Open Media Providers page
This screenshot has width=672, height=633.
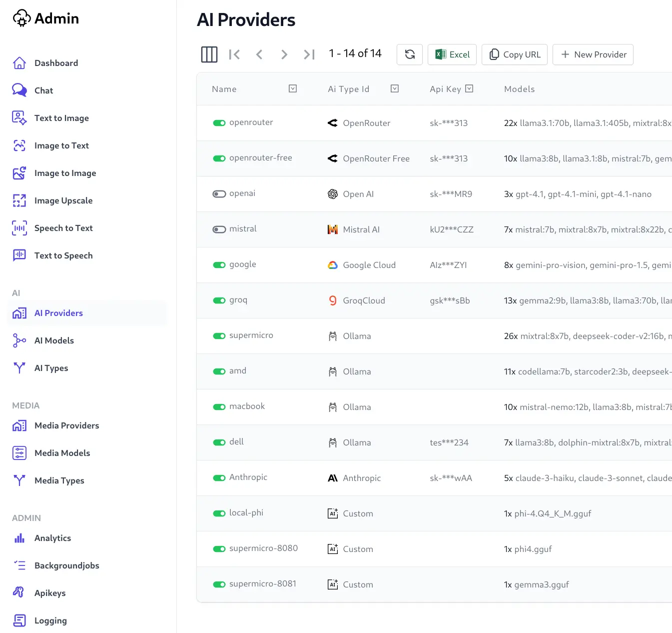66,425
